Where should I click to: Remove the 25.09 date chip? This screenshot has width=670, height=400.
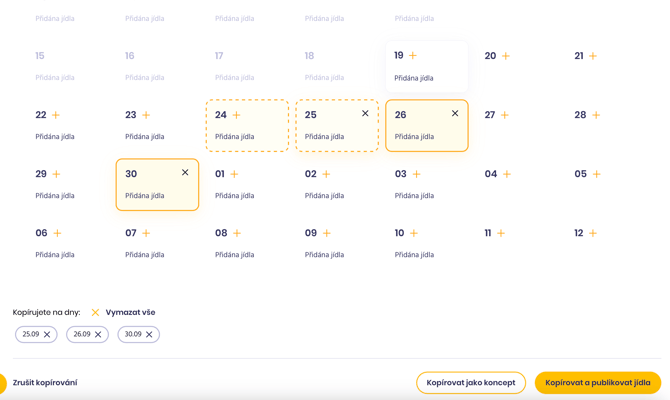(47, 335)
